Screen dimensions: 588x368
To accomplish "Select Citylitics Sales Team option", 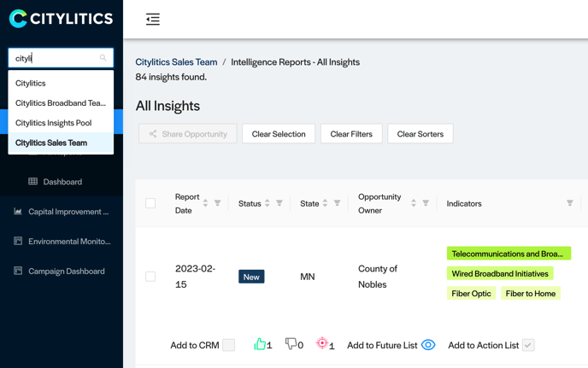I will coord(61,143).
